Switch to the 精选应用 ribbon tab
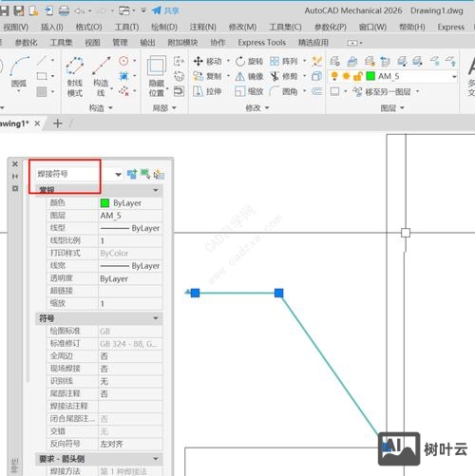 pos(313,43)
